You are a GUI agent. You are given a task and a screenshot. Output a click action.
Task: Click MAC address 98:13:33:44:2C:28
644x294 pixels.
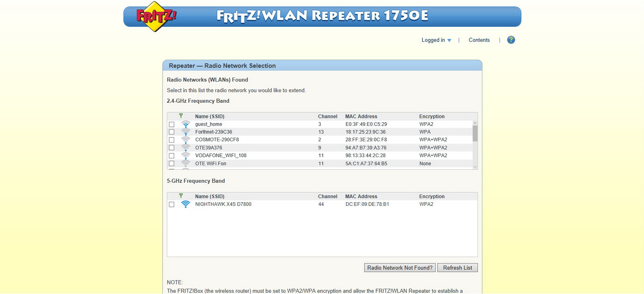coord(365,156)
